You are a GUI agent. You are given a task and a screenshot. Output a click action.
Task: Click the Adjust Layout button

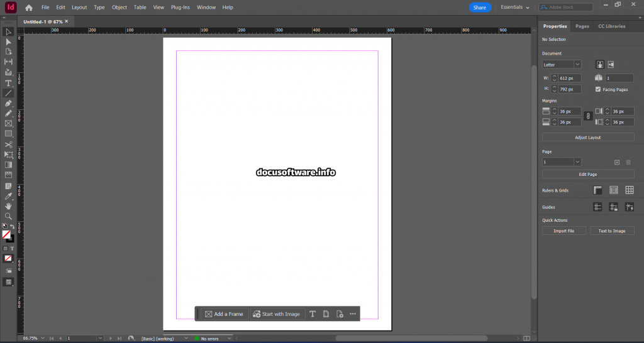click(588, 138)
